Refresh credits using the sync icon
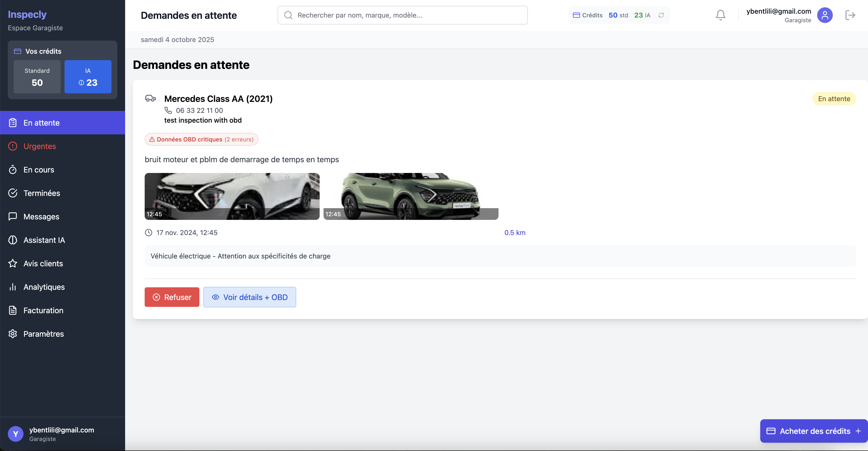This screenshot has width=868, height=451. tap(661, 15)
